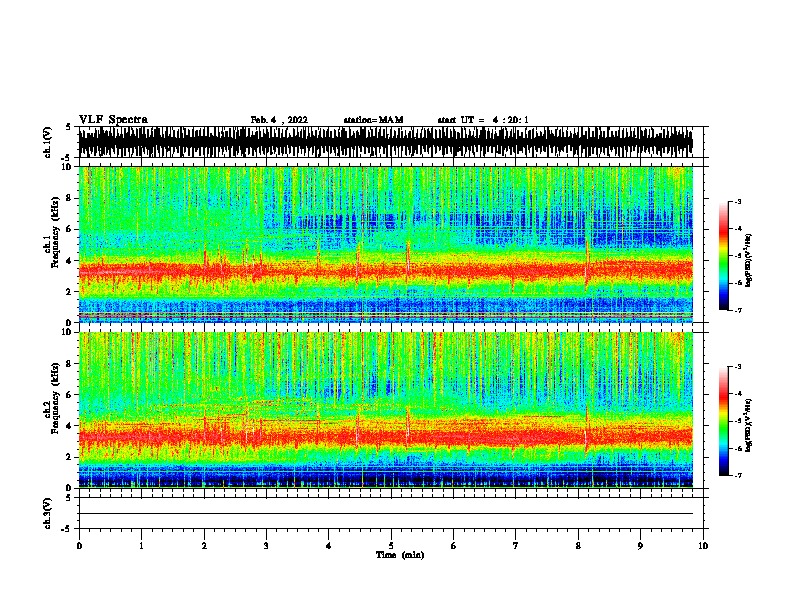Click the ch.1 voltage waveform strip
The image size is (792, 612).
(385, 142)
